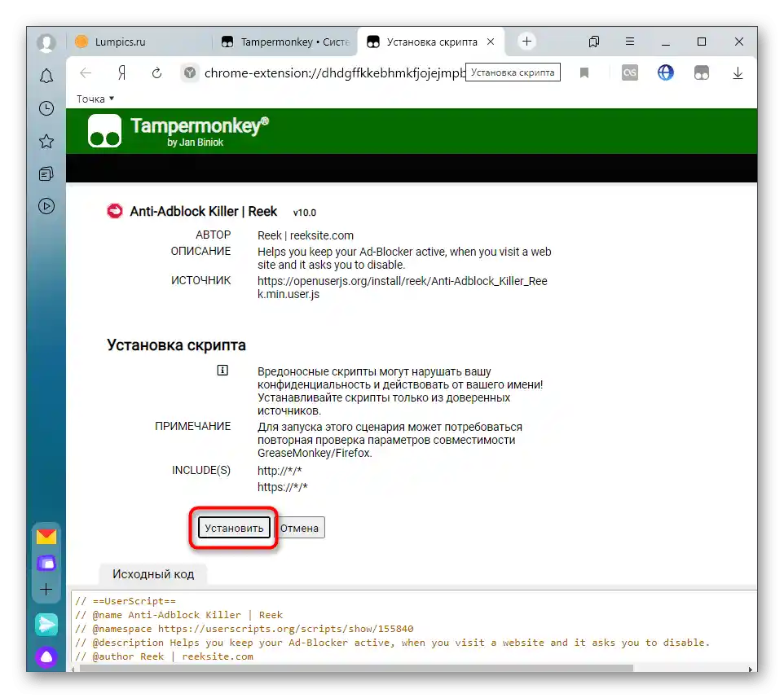Click the 'Anti-Adblock Killer | Reek' title
784x698 pixels.
click(204, 211)
